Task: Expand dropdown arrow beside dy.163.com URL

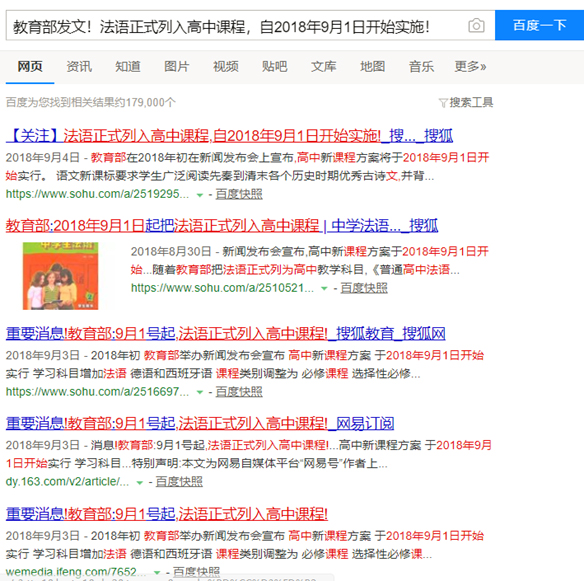Action: point(140,482)
